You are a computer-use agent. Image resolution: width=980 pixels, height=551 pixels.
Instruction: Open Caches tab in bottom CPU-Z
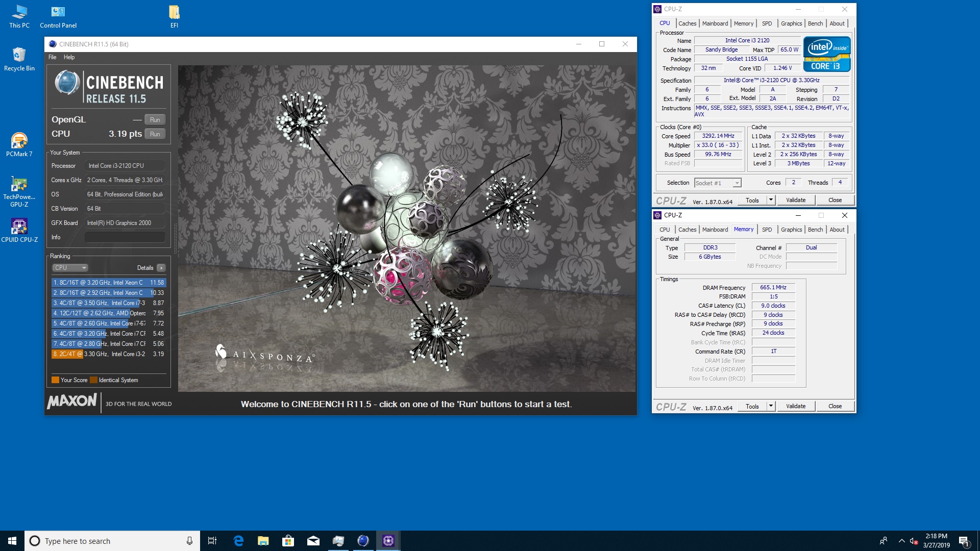coord(687,230)
